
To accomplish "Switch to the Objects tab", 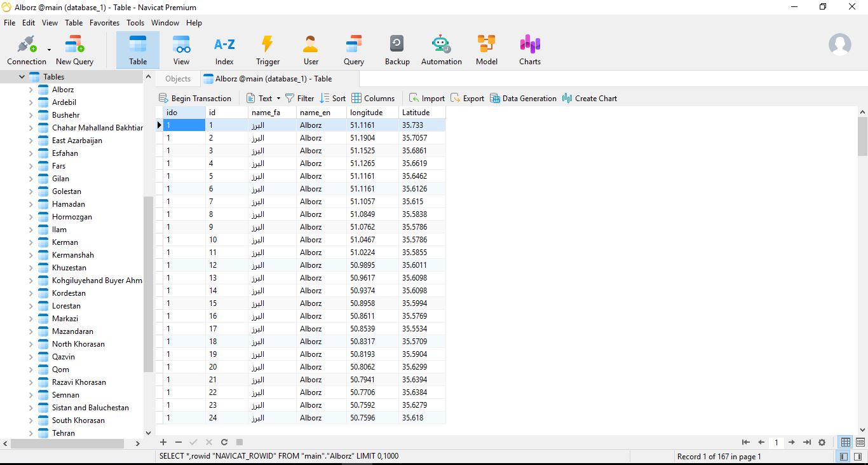I will tap(178, 79).
